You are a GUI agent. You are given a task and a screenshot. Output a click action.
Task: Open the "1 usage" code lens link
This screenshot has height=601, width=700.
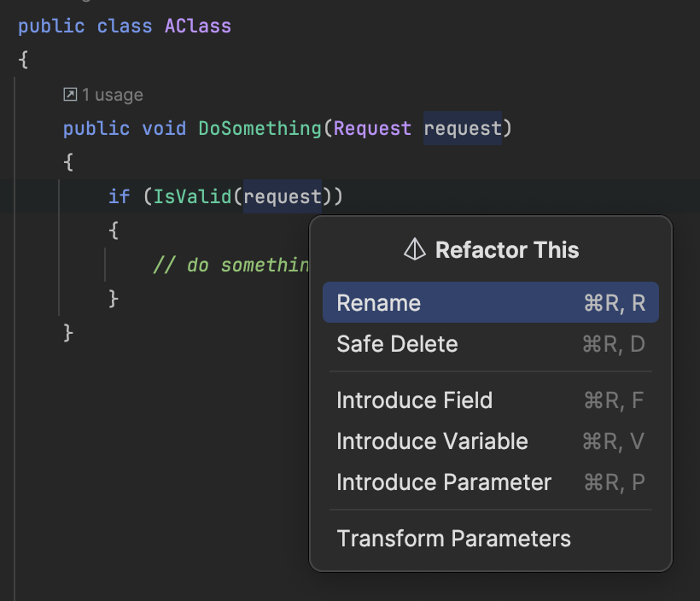pyautogui.click(x=112, y=95)
